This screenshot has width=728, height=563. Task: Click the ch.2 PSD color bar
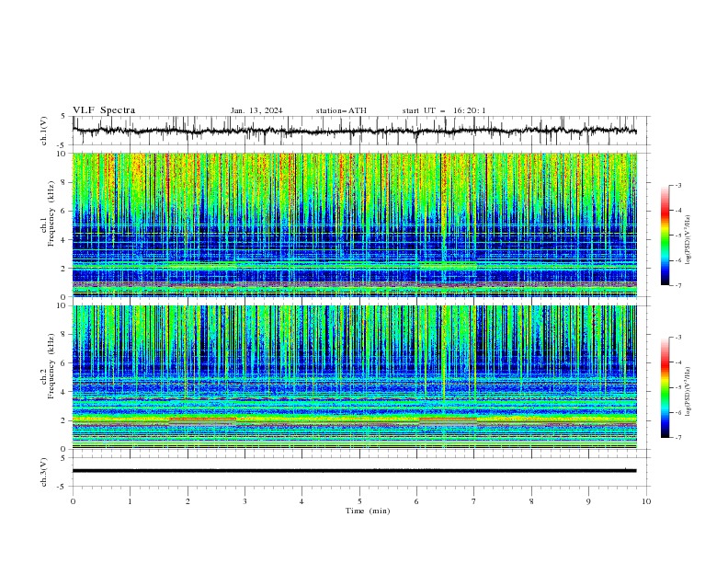point(665,387)
